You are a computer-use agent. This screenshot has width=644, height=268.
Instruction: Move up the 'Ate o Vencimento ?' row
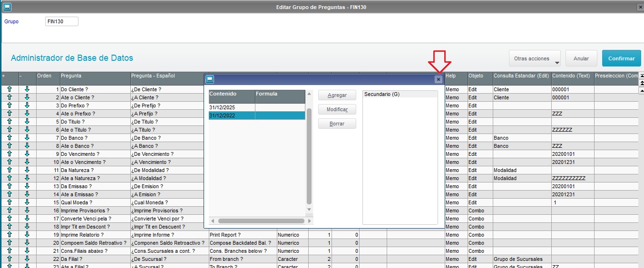9,162
